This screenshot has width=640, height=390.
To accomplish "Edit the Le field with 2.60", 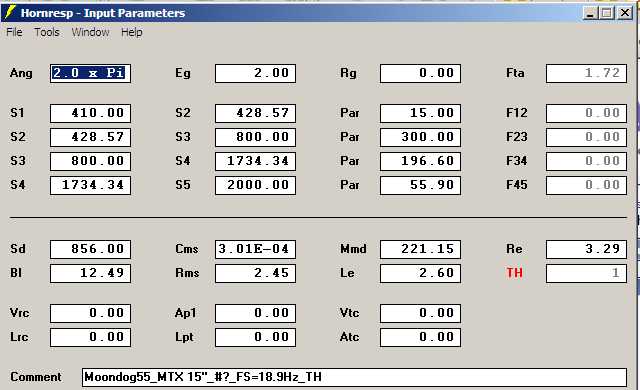I will pyautogui.click(x=420, y=273).
